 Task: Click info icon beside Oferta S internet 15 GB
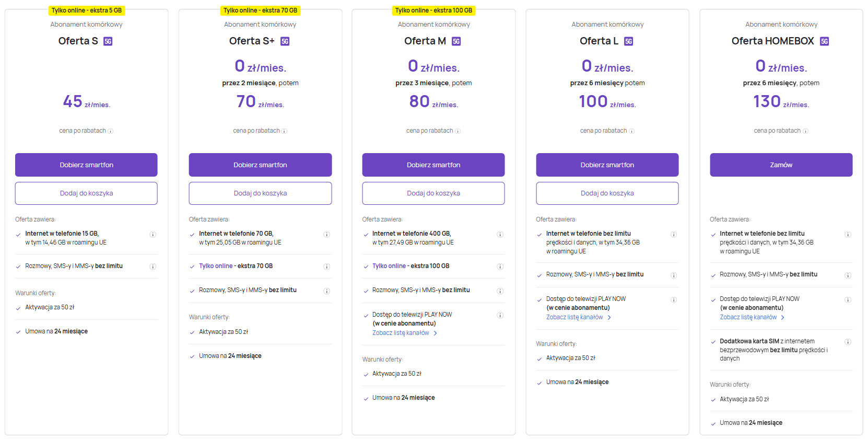click(153, 235)
